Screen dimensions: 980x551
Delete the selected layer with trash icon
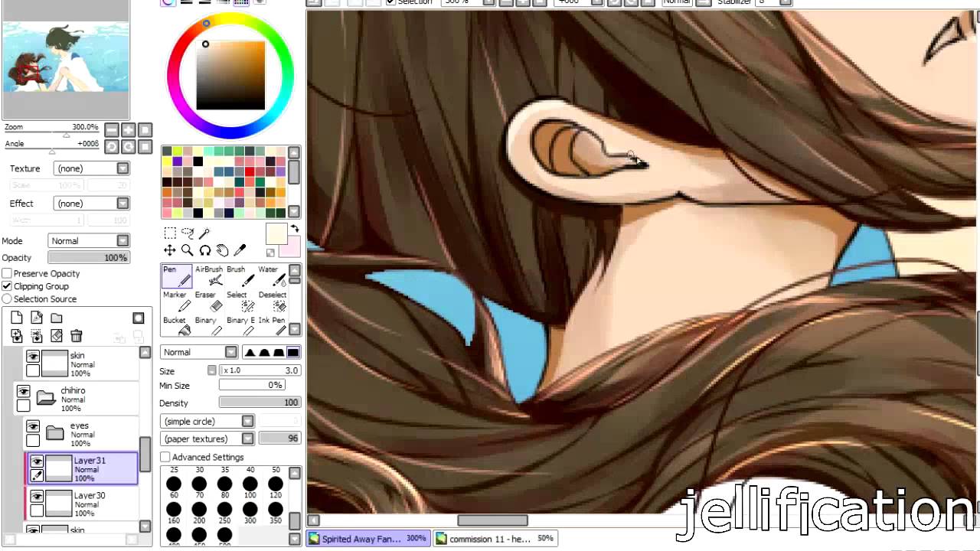pos(77,336)
